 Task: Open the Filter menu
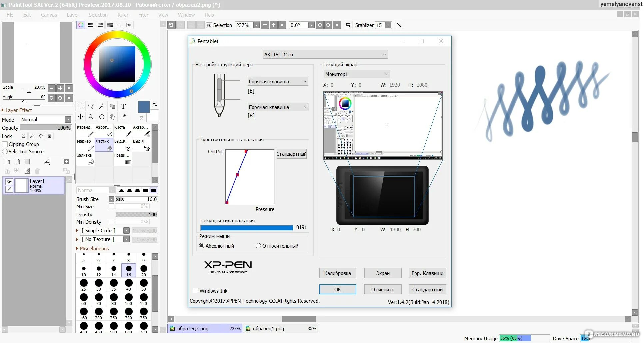(x=143, y=15)
